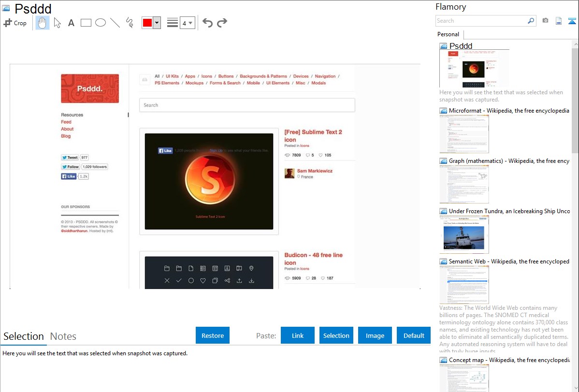The width and height of the screenshot is (579, 392).
Task: Click the Flamory search field
Action: (x=481, y=21)
